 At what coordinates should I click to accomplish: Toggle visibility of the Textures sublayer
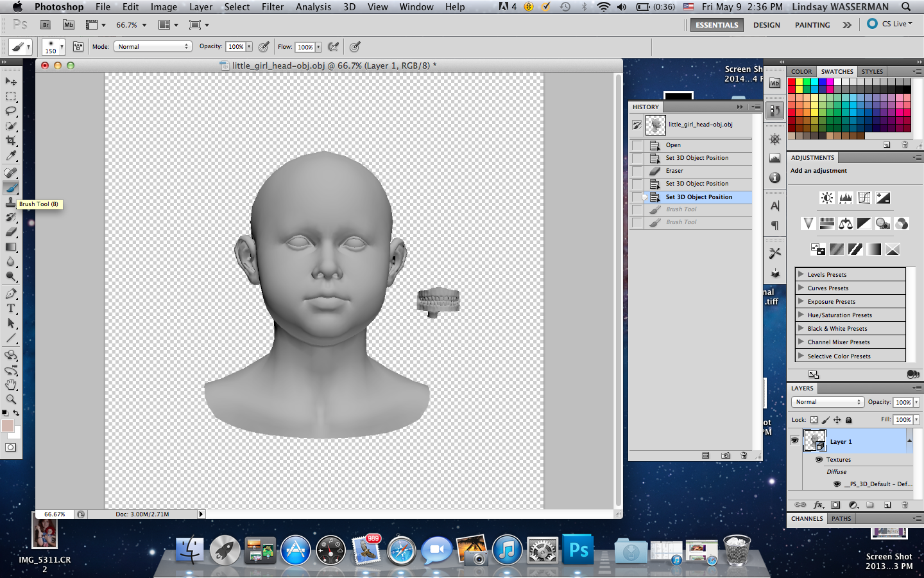tap(819, 460)
